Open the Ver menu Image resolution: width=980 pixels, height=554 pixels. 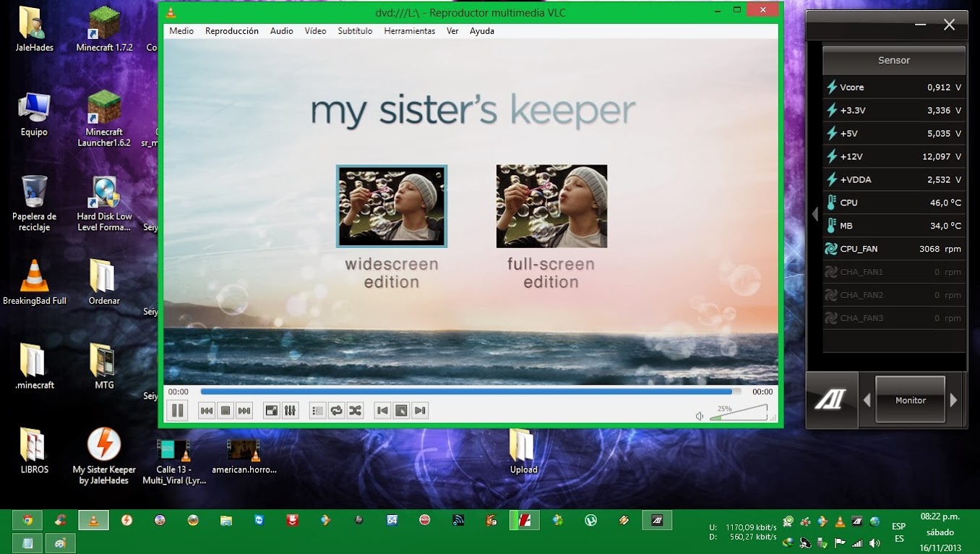tap(452, 31)
